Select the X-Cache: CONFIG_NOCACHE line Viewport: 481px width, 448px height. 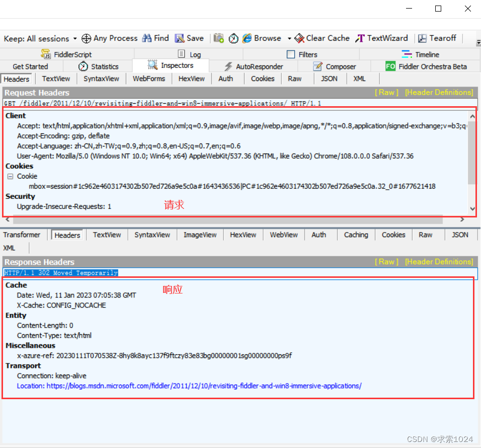click(x=61, y=306)
